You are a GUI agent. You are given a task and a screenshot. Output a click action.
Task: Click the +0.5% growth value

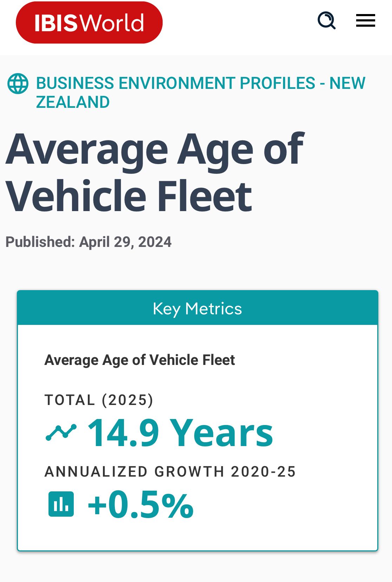click(141, 505)
